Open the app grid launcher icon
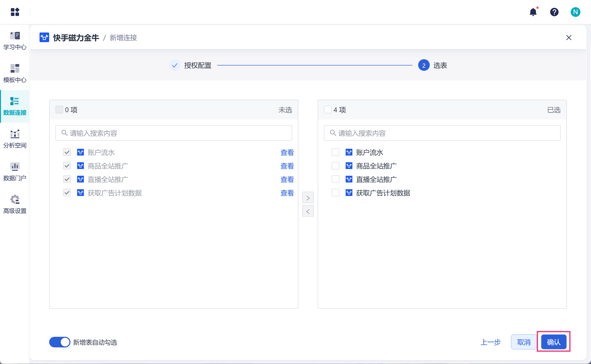This screenshot has height=364, width=591. coord(15,12)
